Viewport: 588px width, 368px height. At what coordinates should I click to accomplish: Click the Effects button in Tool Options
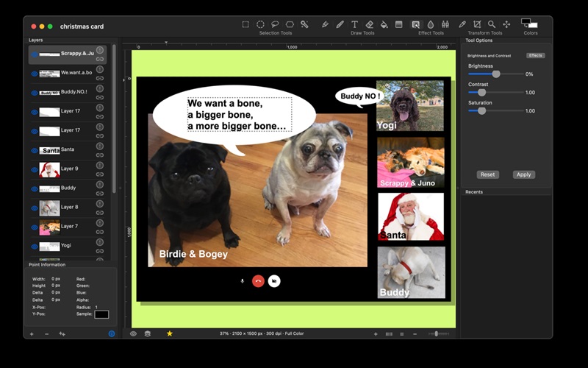tap(536, 55)
